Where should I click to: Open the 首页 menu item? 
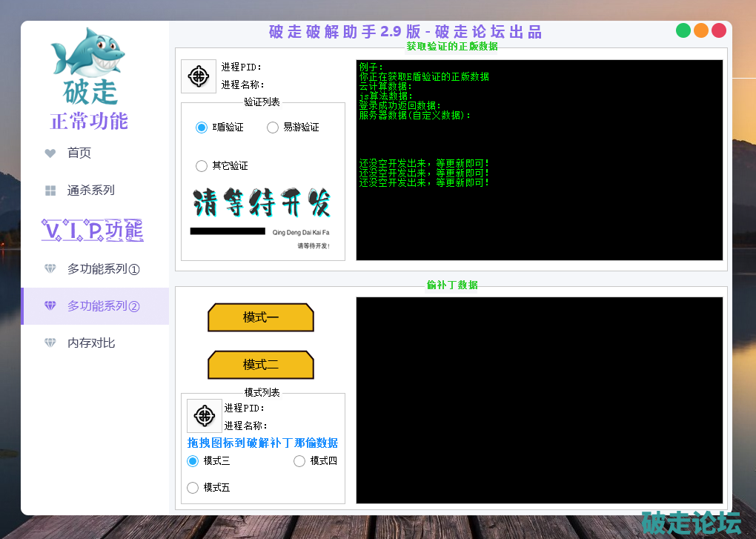pos(79,153)
